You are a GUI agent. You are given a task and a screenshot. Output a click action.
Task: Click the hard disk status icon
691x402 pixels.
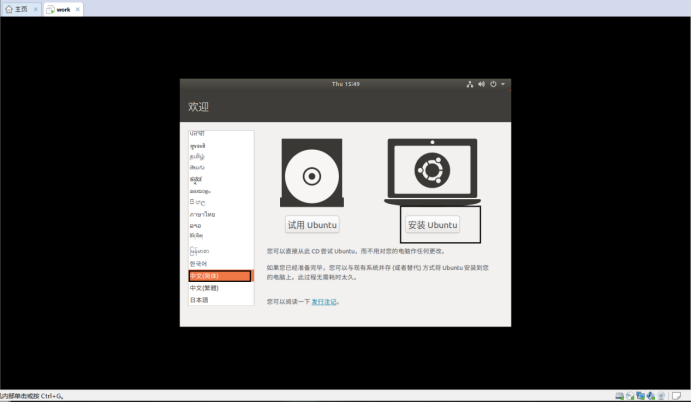point(620,396)
